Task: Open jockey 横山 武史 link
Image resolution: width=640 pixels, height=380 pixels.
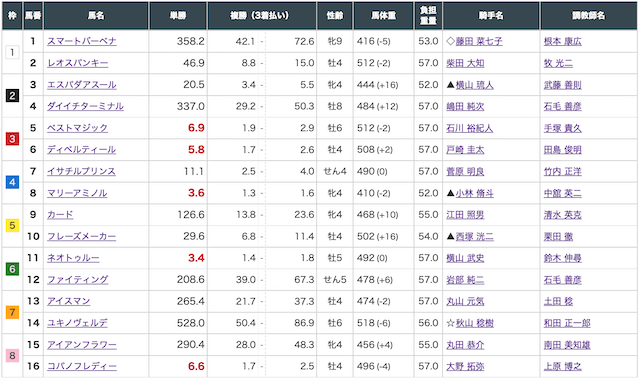Action: pyautogui.click(x=465, y=258)
